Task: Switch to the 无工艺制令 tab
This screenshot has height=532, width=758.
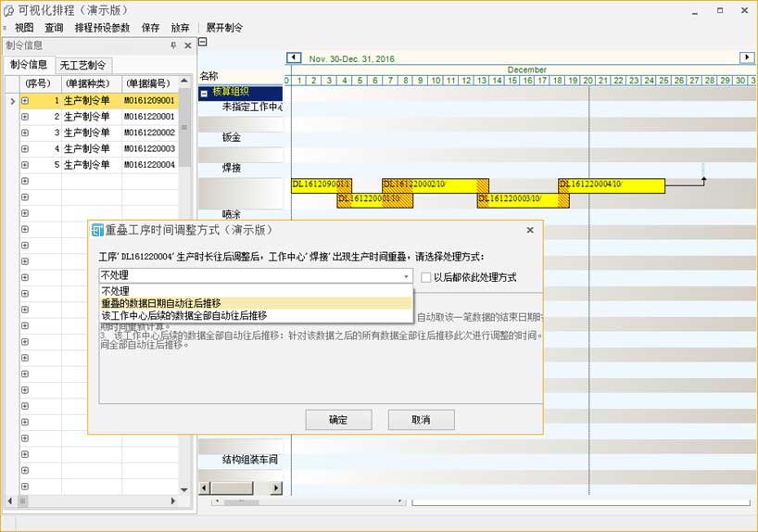Action: coord(82,65)
